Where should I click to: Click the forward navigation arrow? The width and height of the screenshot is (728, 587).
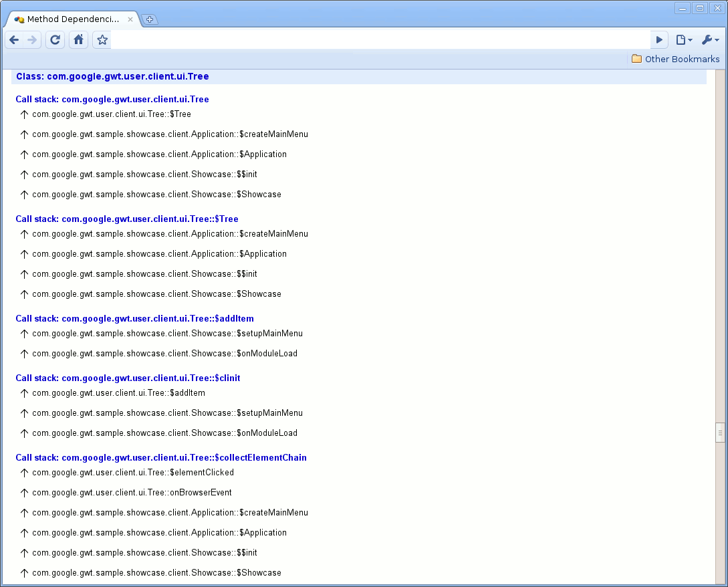tap(32, 40)
